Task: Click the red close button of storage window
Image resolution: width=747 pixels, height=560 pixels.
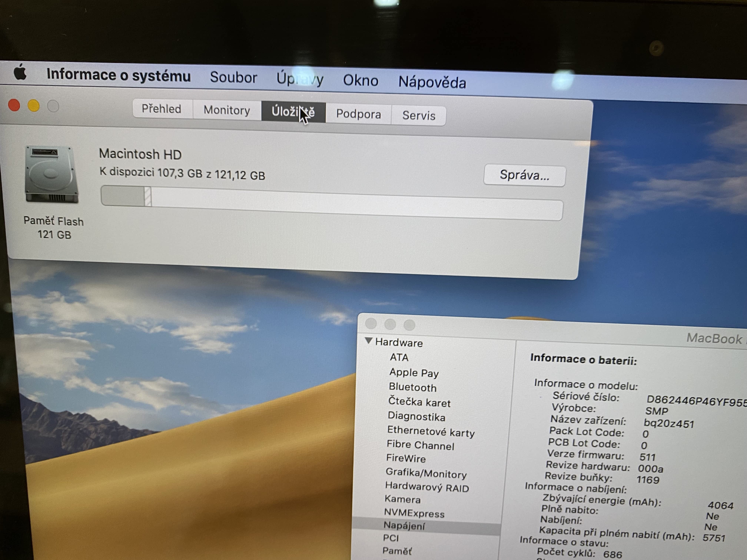Action: (x=14, y=105)
